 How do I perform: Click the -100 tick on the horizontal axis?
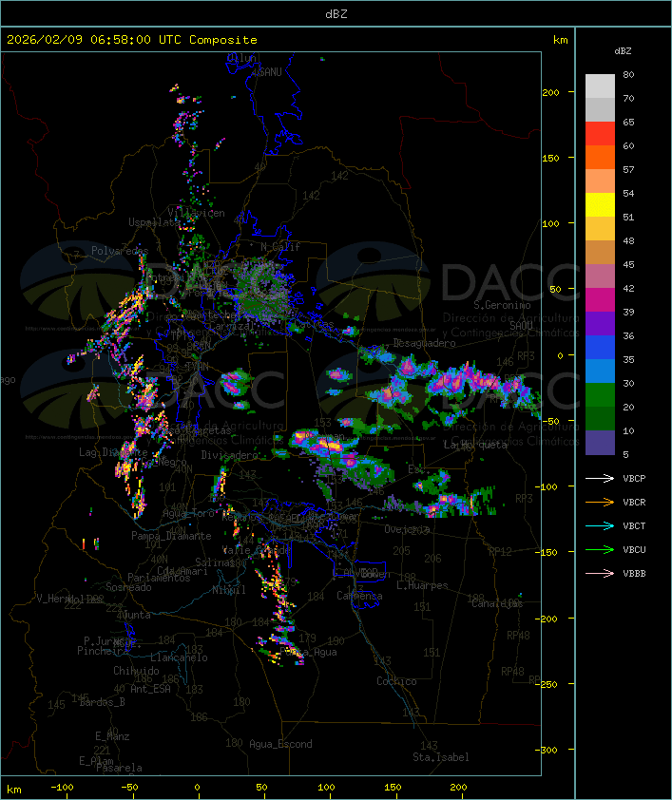click(62, 788)
